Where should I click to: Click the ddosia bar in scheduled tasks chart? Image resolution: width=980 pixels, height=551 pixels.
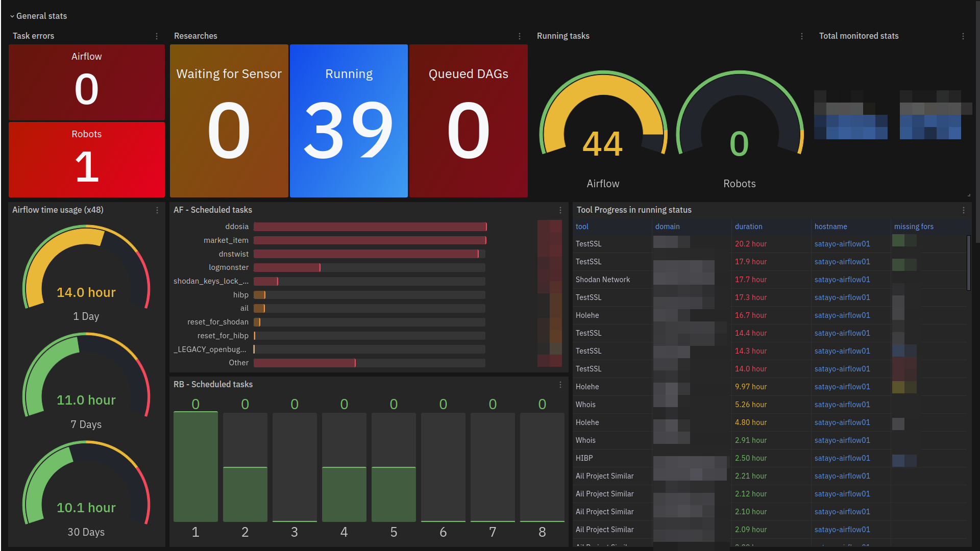click(x=370, y=227)
